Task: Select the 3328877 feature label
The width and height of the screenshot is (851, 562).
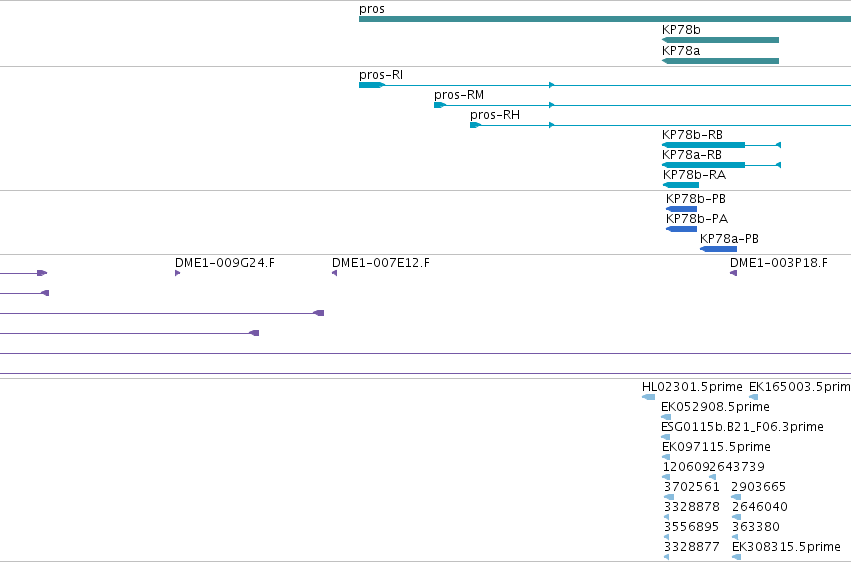Action: pos(691,546)
